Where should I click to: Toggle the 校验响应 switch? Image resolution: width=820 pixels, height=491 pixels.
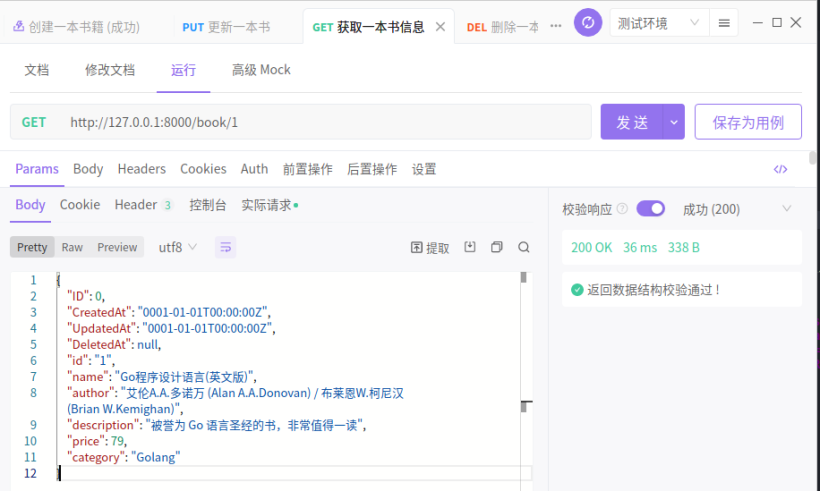(x=650, y=209)
